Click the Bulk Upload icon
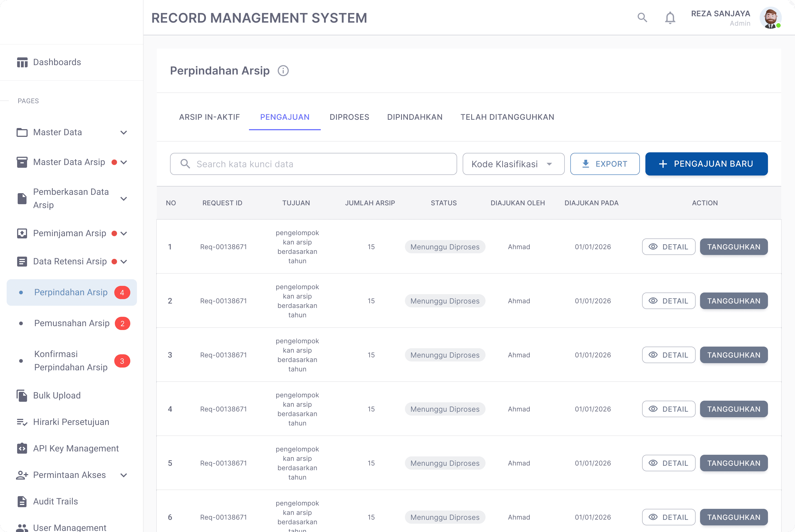Screen dimensions: 795x532 22,396
